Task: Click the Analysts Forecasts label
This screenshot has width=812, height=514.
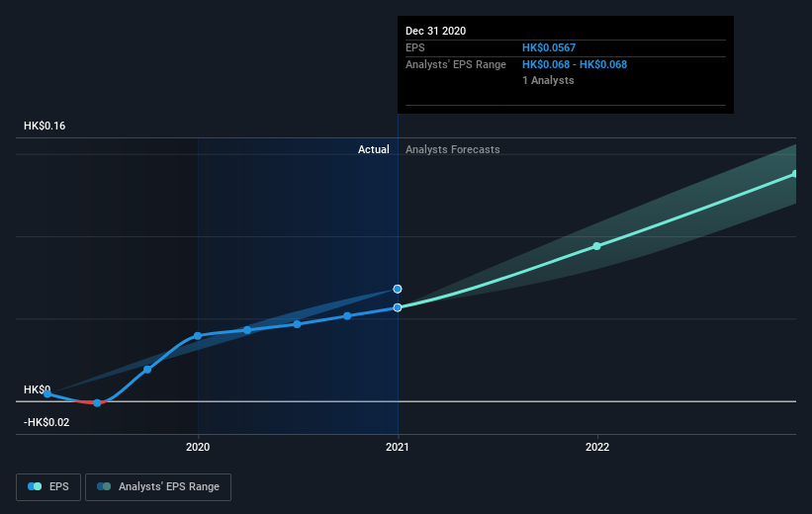Action: [453, 149]
